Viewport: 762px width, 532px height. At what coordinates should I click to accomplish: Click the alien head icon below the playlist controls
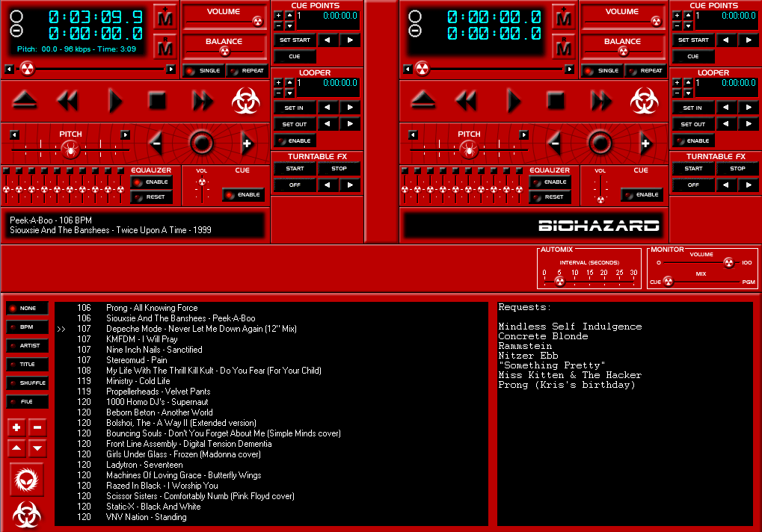[x=26, y=480]
